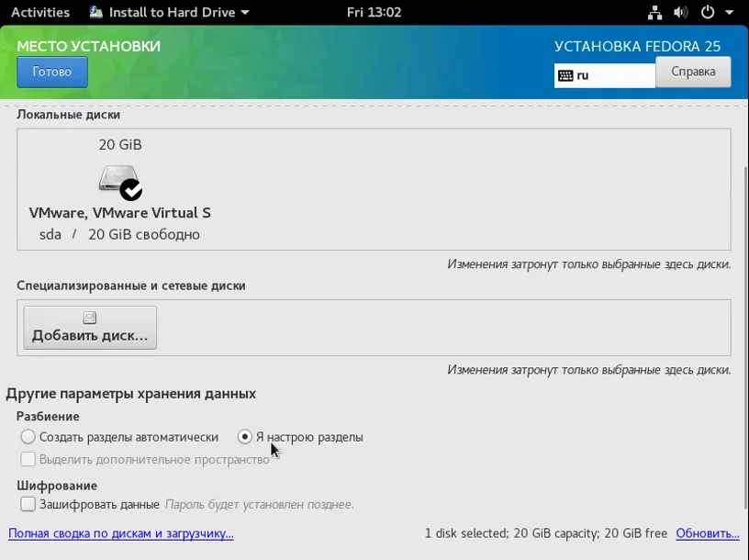Screen dimensions: 749x560
Task: Click the Обновить... link
Action: (708, 533)
